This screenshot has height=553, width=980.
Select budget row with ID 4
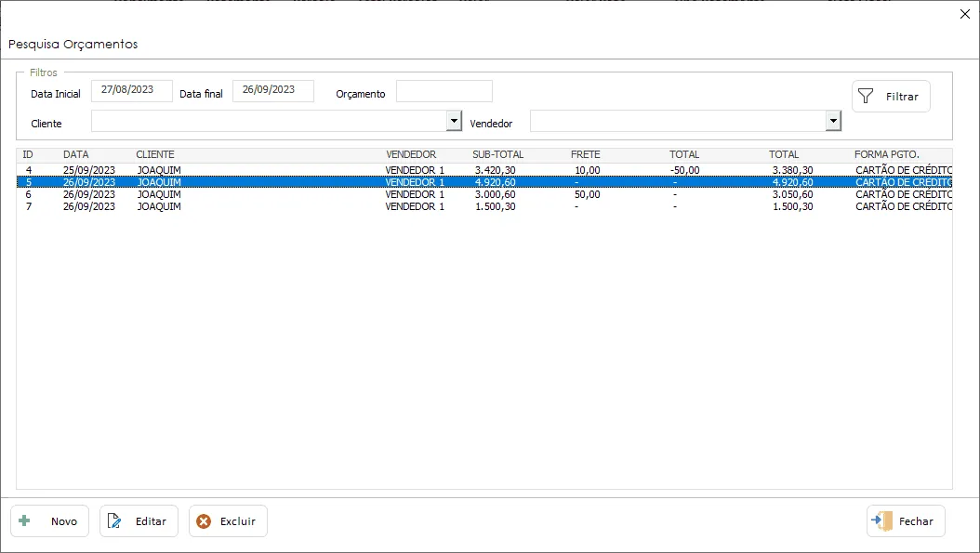(484, 170)
